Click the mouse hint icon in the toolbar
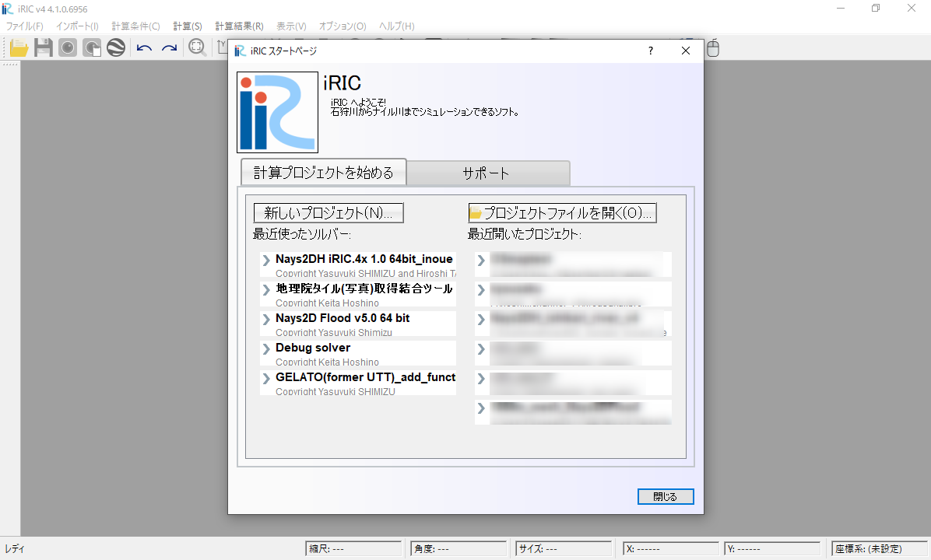 click(x=713, y=48)
